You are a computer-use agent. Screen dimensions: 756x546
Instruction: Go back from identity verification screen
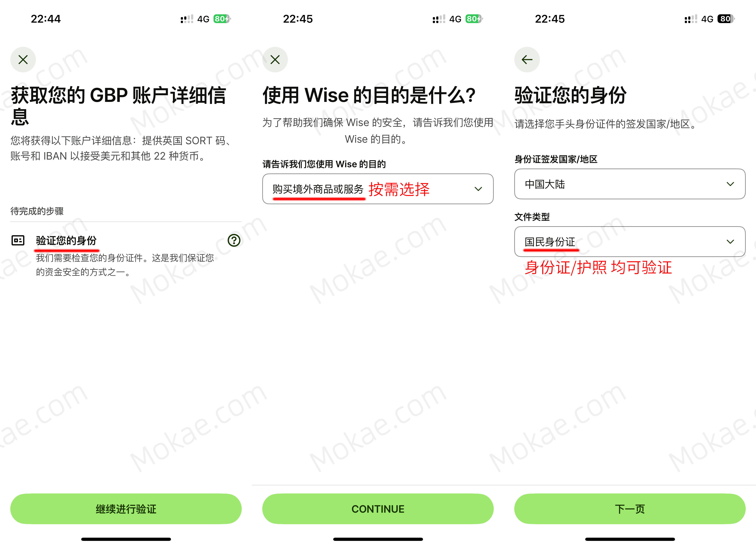pos(527,60)
